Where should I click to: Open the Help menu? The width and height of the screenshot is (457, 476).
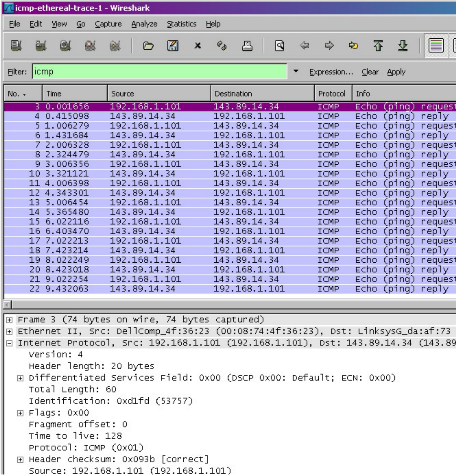[213, 24]
